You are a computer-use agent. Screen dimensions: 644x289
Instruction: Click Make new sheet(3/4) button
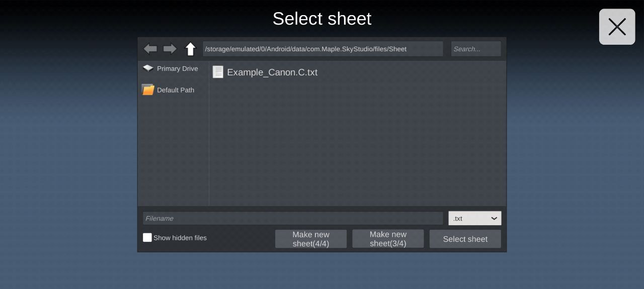388,239
